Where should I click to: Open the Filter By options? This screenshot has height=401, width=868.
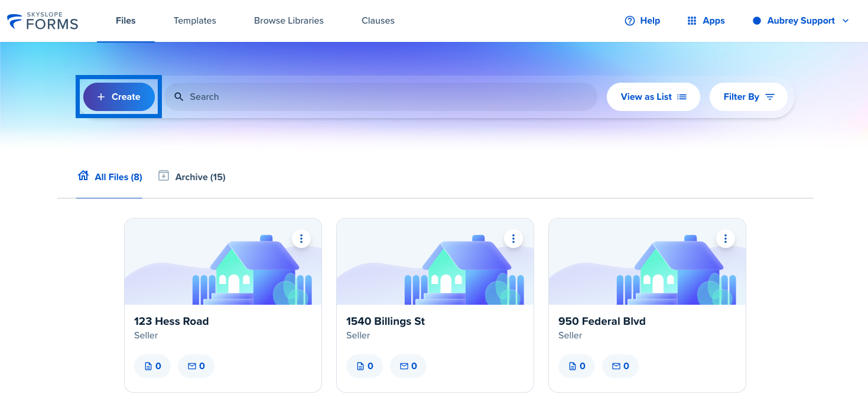(x=749, y=97)
